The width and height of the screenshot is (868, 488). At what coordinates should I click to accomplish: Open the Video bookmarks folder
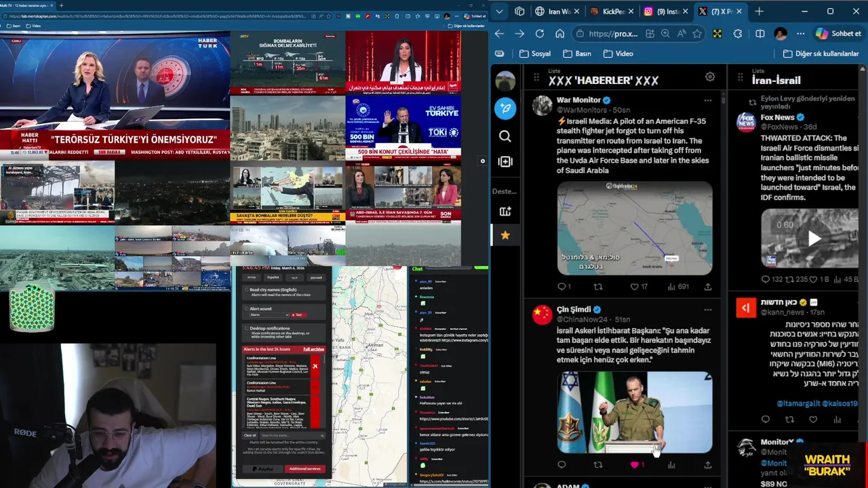[618, 54]
